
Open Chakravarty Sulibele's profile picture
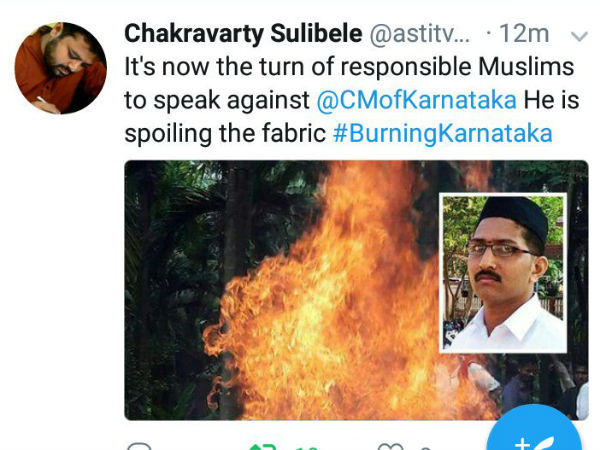tap(60, 68)
